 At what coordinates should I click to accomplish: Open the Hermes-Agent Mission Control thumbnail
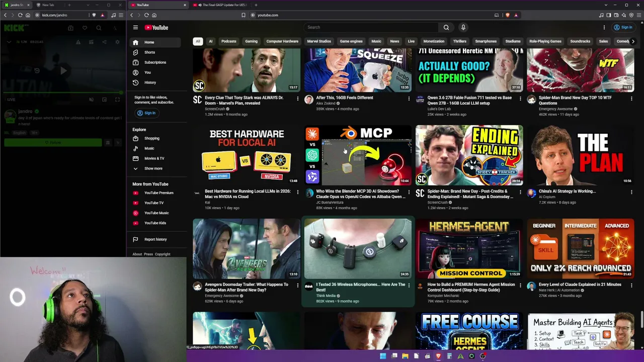pos(469,248)
